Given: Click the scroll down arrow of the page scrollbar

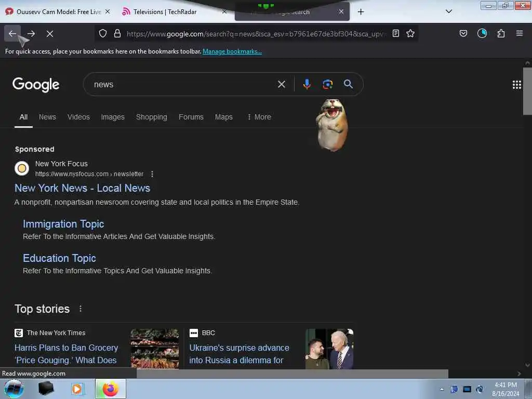Looking at the screenshot, I should (x=528, y=365).
